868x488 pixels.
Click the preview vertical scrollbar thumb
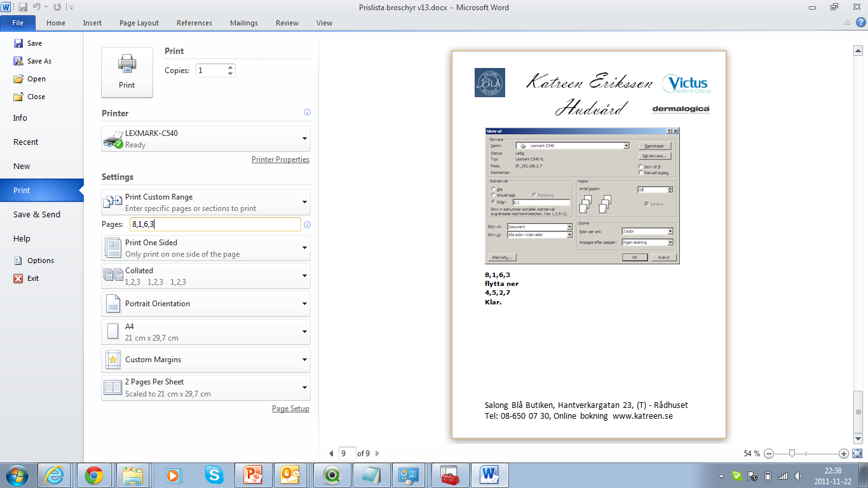tap(858, 412)
